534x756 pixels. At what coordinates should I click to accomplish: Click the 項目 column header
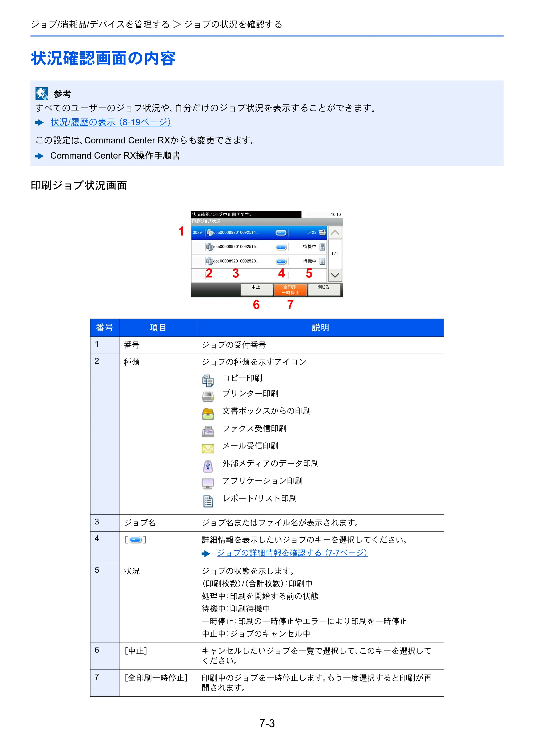point(158,328)
